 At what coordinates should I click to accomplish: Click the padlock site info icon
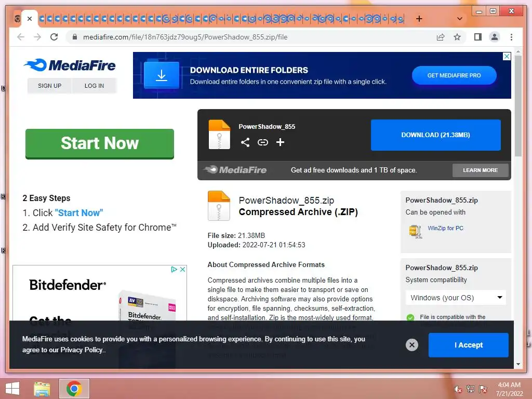75,37
